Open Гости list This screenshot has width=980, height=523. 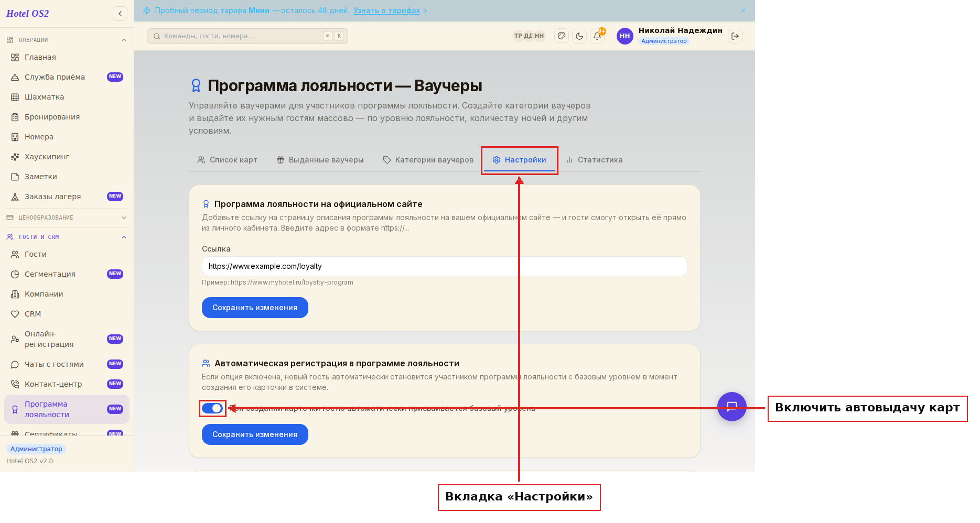pyautogui.click(x=67, y=254)
